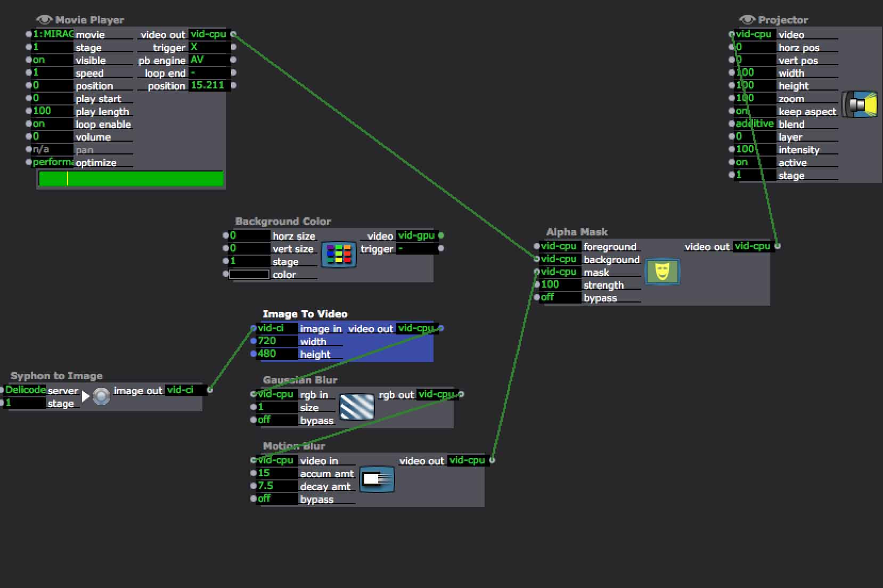
Task: Click Background Color trigger output value
Action: [x=418, y=248]
